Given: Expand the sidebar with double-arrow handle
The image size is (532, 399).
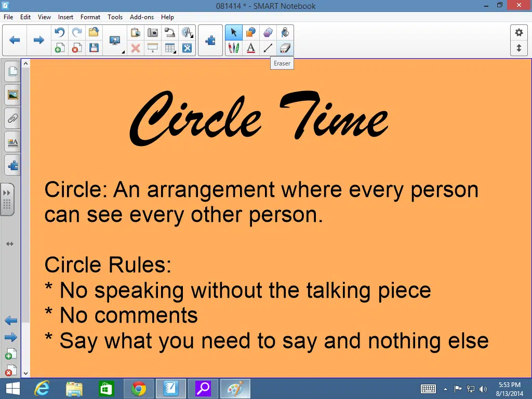Looking at the screenshot, I should point(7,199).
